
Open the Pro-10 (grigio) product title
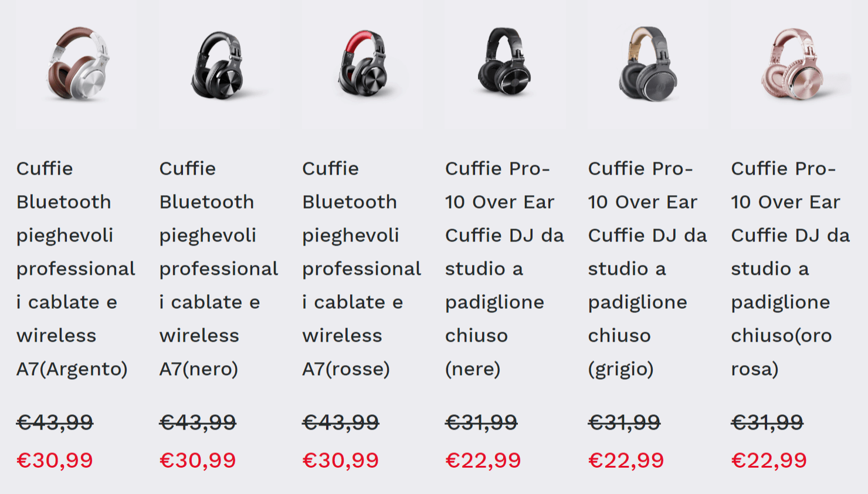pyautogui.click(x=647, y=269)
